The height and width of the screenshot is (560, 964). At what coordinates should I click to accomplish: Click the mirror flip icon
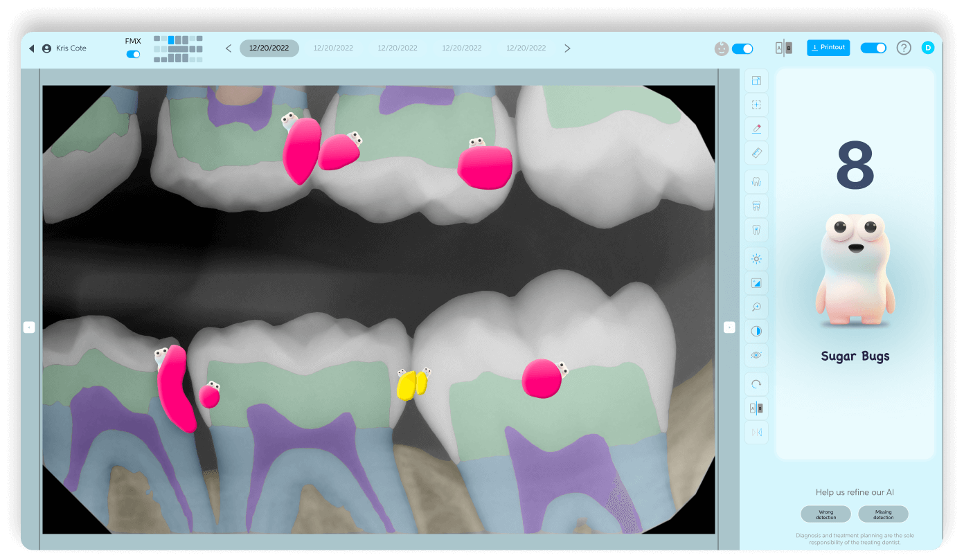(756, 433)
